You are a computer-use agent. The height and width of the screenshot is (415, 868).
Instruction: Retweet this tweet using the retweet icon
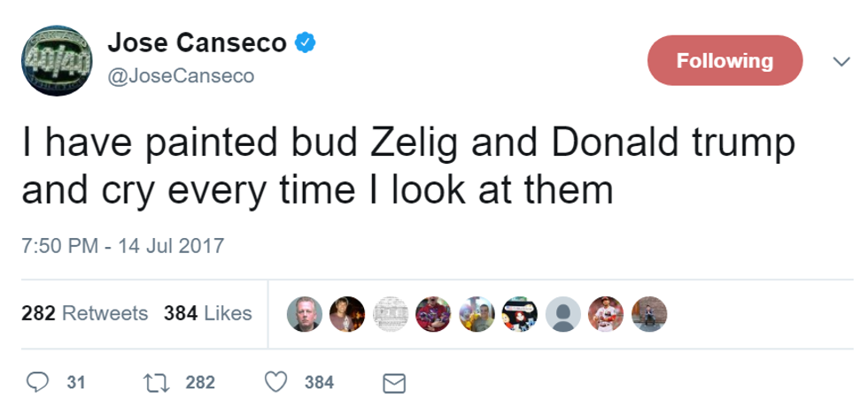[x=156, y=382]
